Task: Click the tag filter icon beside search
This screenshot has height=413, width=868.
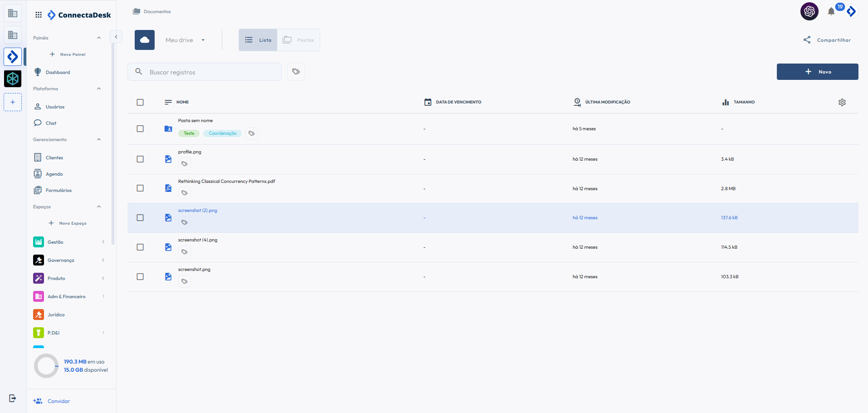Action: (296, 72)
